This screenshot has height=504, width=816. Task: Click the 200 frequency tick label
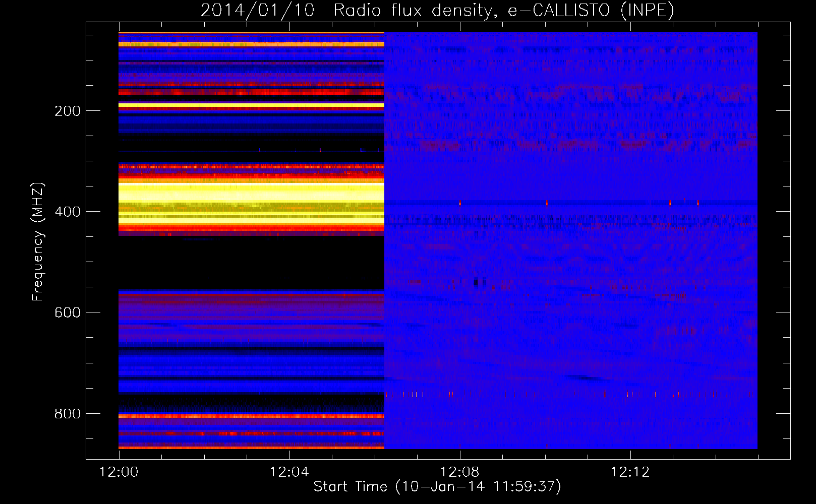68,111
